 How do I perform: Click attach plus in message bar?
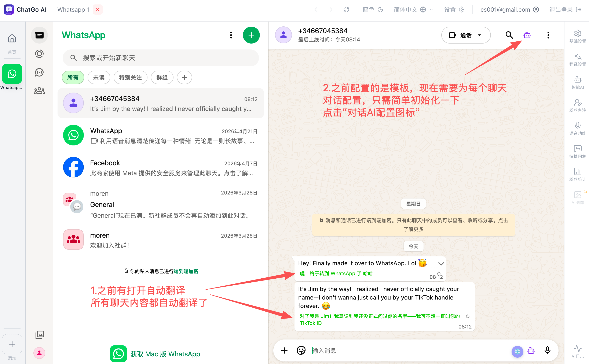284,350
